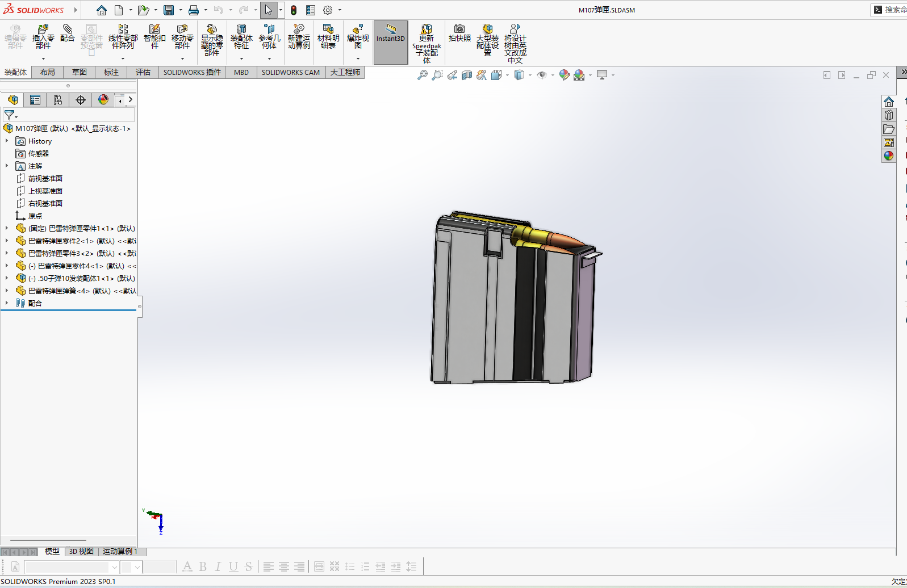Switch to MBD ribbon tab
The width and height of the screenshot is (907, 588).
[241, 72]
